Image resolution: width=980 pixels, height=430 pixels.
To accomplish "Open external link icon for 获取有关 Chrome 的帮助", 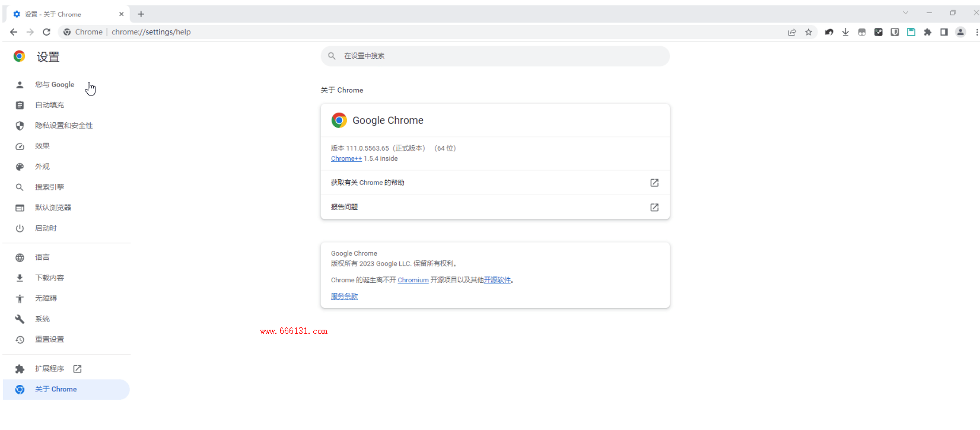I will coord(654,183).
